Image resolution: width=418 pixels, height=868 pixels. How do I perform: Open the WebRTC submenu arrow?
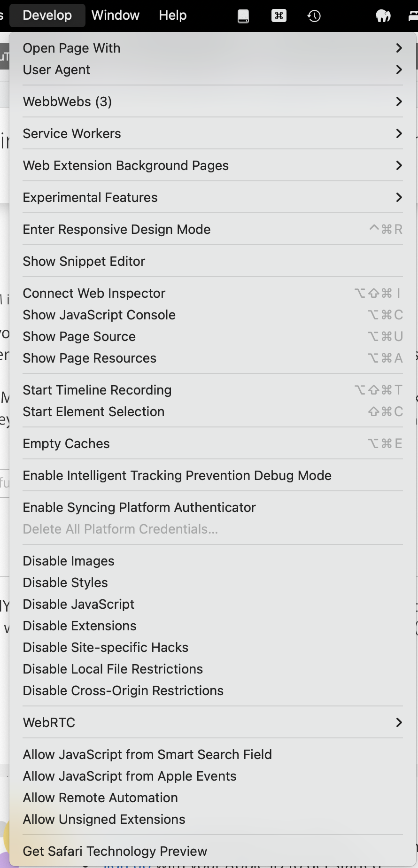(x=399, y=722)
